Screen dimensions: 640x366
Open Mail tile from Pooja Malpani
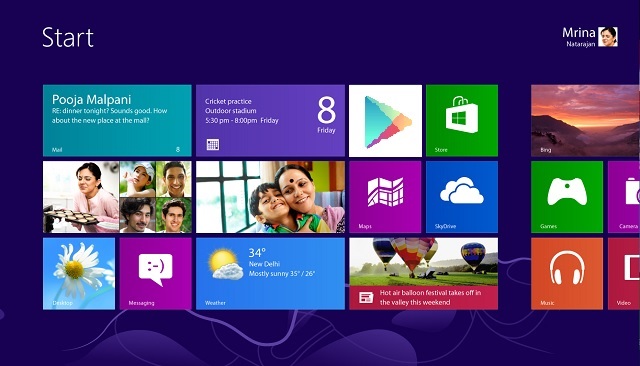tap(117, 120)
